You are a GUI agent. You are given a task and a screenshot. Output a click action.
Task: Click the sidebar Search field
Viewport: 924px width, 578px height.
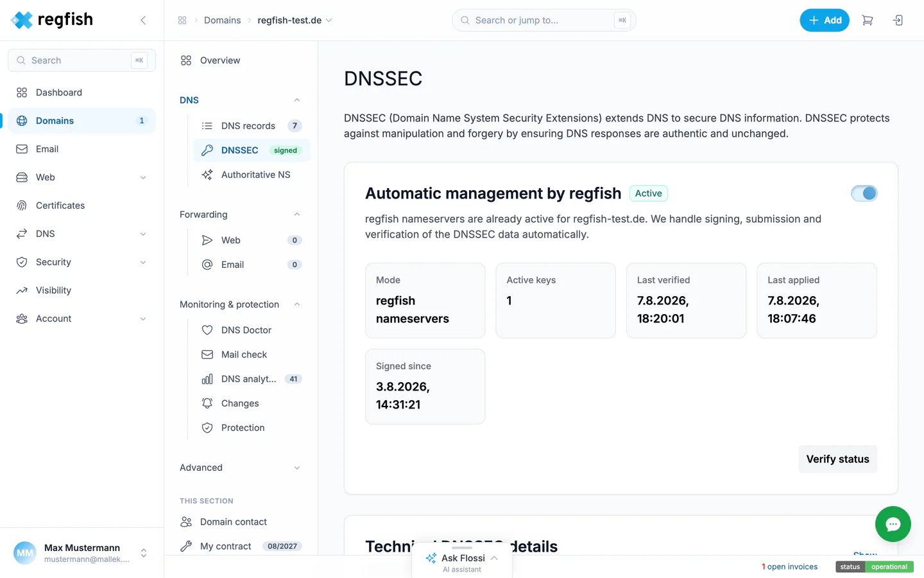click(x=81, y=60)
